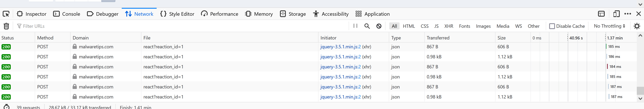Open the Debugger tab

pyautogui.click(x=103, y=14)
